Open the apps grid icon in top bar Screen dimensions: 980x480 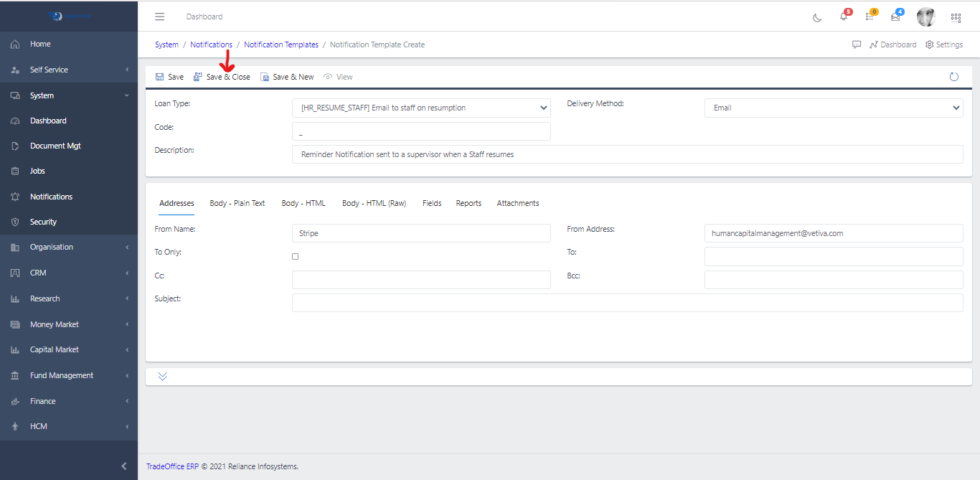coord(956,17)
